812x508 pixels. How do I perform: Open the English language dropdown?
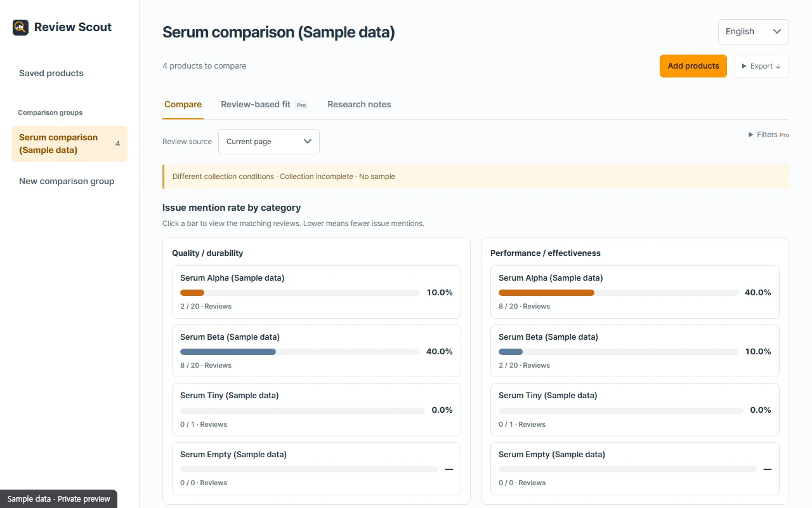tap(753, 32)
